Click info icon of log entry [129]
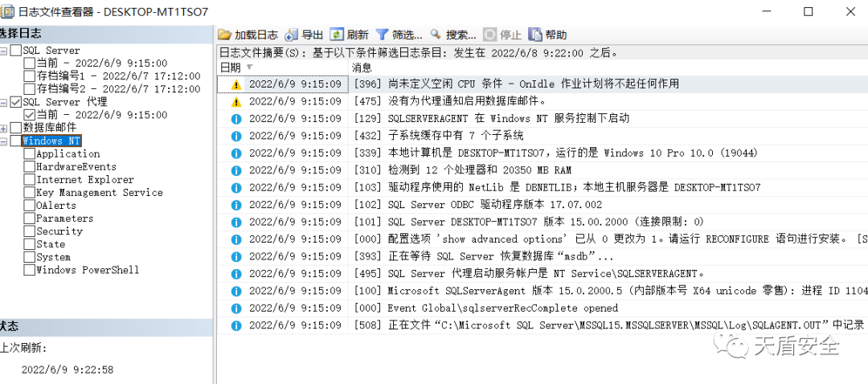Image resolution: width=868 pixels, height=384 pixels. (x=236, y=119)
